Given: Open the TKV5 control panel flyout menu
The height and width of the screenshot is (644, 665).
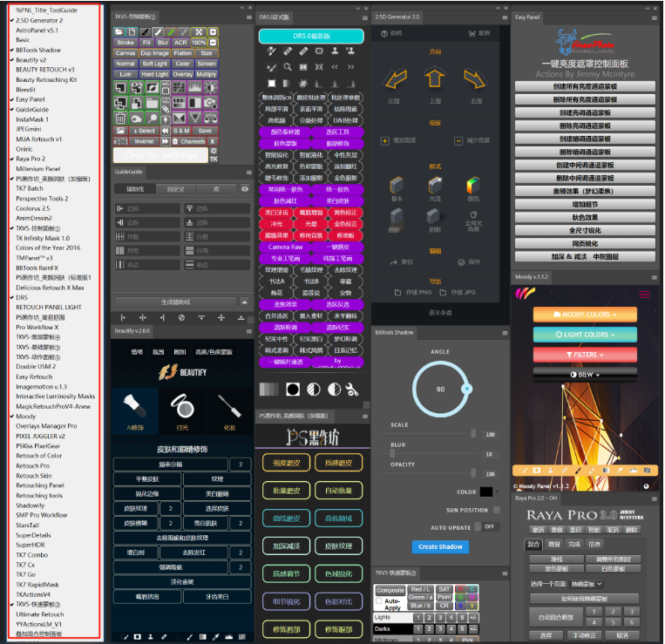Looking at the screenshot, I should 249,17.
